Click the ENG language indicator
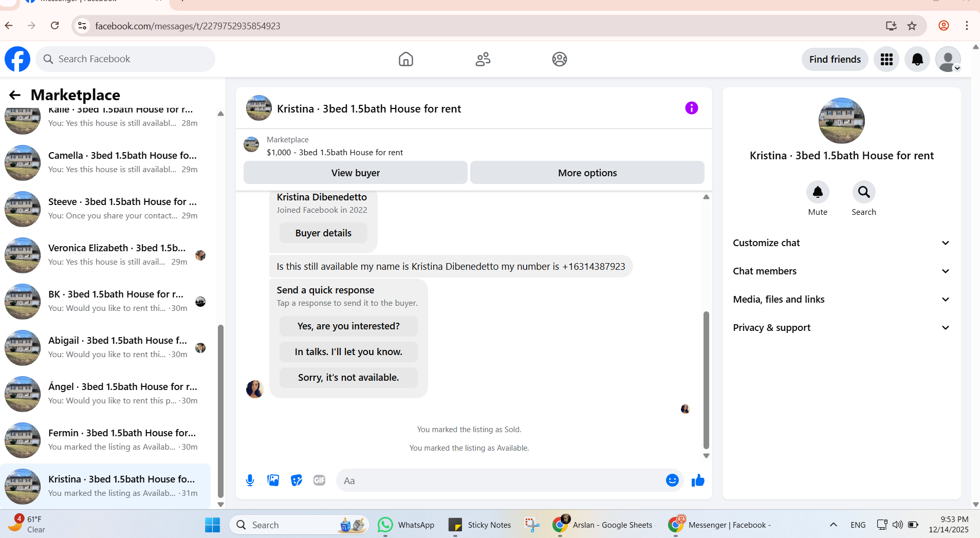This screenshot has height=538, width=980. point(858,525)
